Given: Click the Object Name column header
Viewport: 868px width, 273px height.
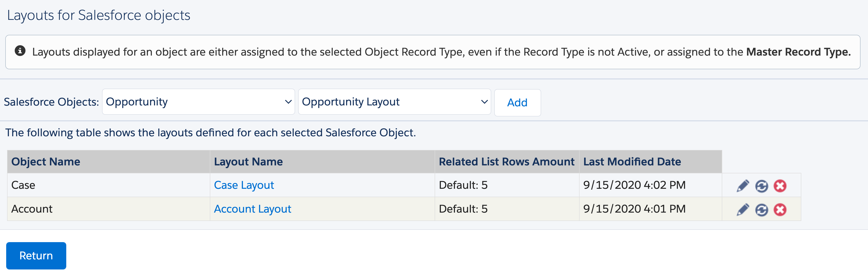Looking at the screenshot, I should (45, 162).
